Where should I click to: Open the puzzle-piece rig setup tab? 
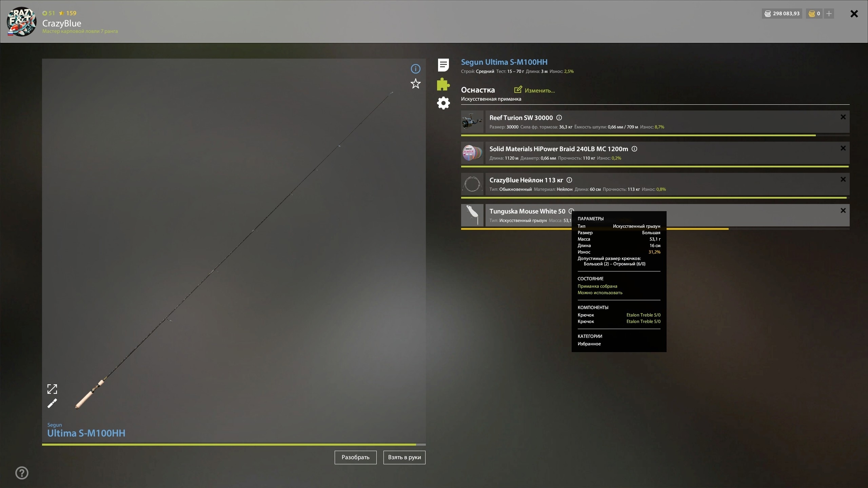pyautogui.click(x=443, y=84)
